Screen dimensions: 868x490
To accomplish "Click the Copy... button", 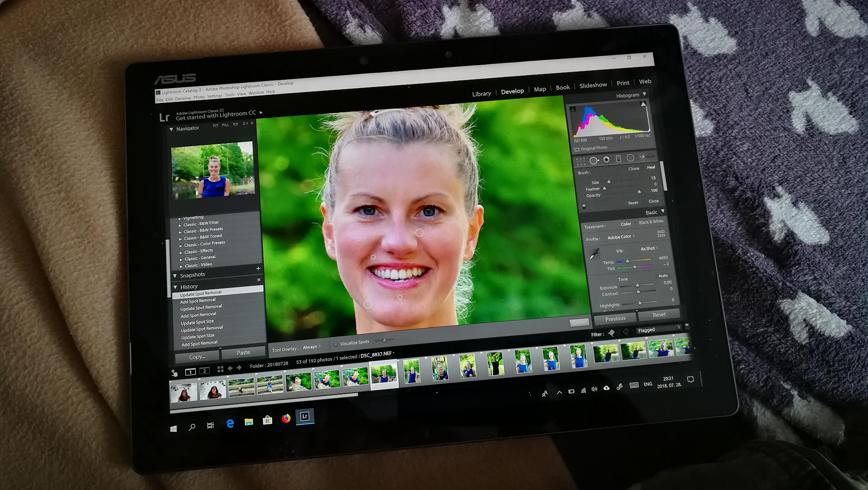I will [197, 357].
